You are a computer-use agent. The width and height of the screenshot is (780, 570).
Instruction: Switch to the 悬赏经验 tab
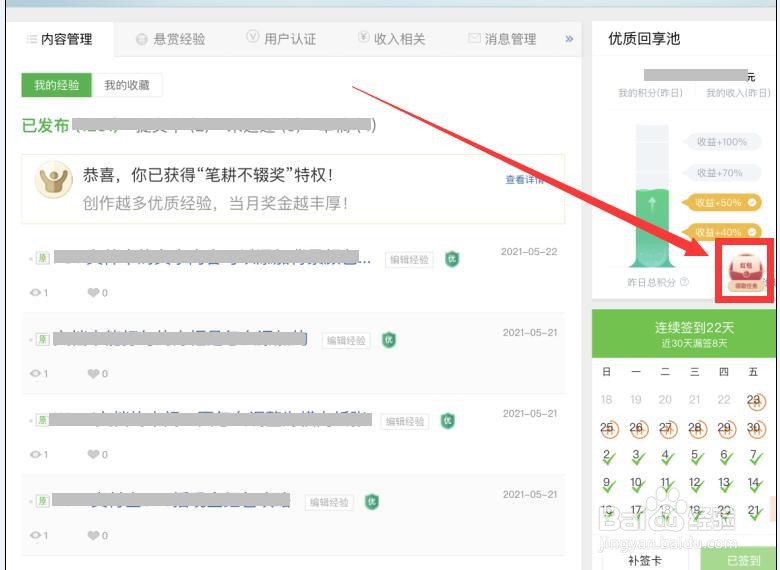pos(171,39)
